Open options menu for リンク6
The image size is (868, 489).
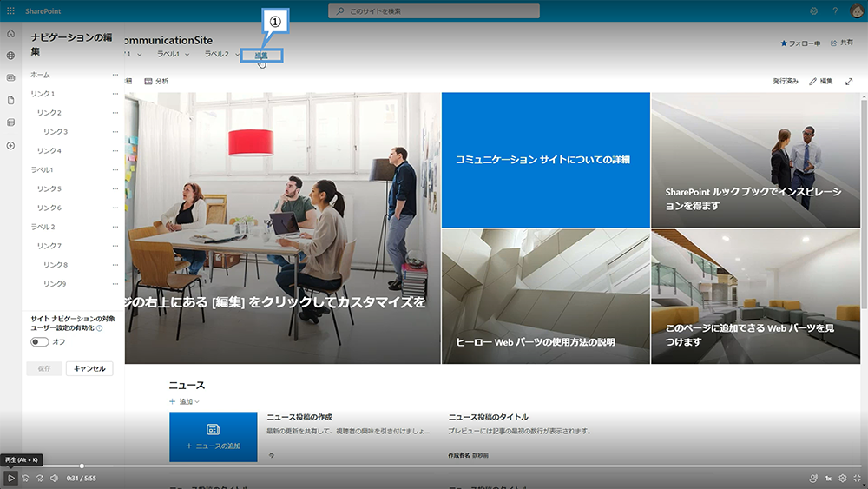[x=115, y=208]
